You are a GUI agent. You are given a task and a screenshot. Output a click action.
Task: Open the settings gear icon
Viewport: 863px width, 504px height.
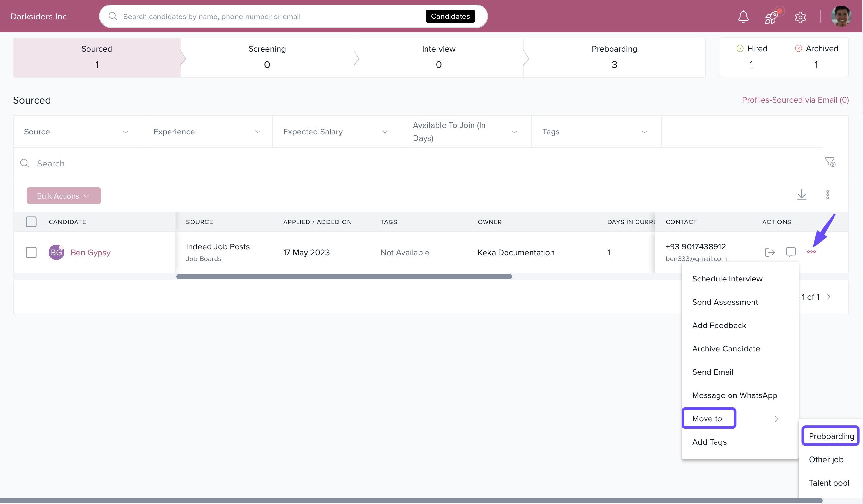point(800,17)
